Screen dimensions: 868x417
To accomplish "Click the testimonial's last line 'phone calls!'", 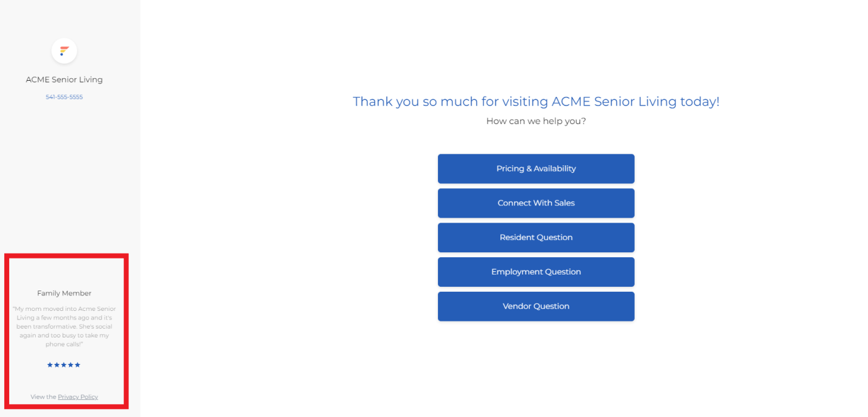I will coord(64,344).
